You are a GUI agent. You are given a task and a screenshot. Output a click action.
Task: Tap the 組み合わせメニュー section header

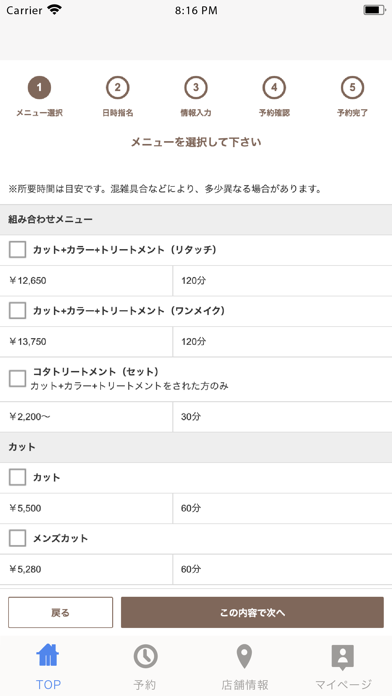(196, 219)
